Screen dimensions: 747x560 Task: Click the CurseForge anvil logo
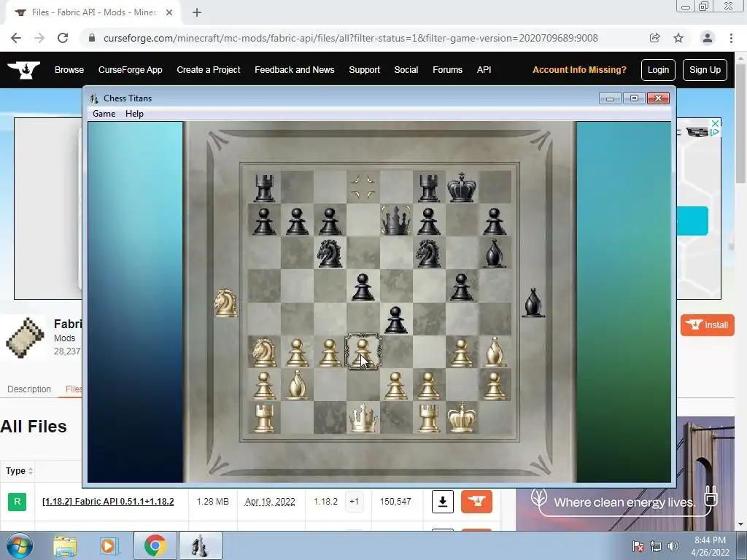point(24,70)
